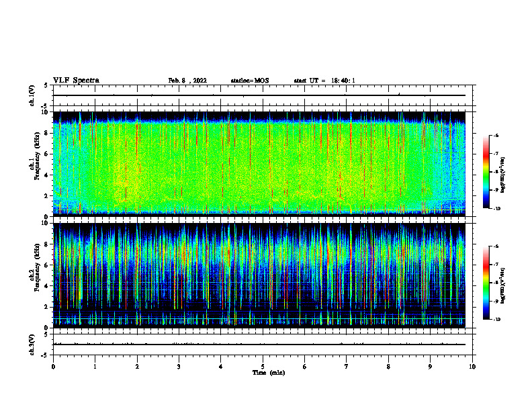Click time axis tick label "2"

tap(137, 367)
